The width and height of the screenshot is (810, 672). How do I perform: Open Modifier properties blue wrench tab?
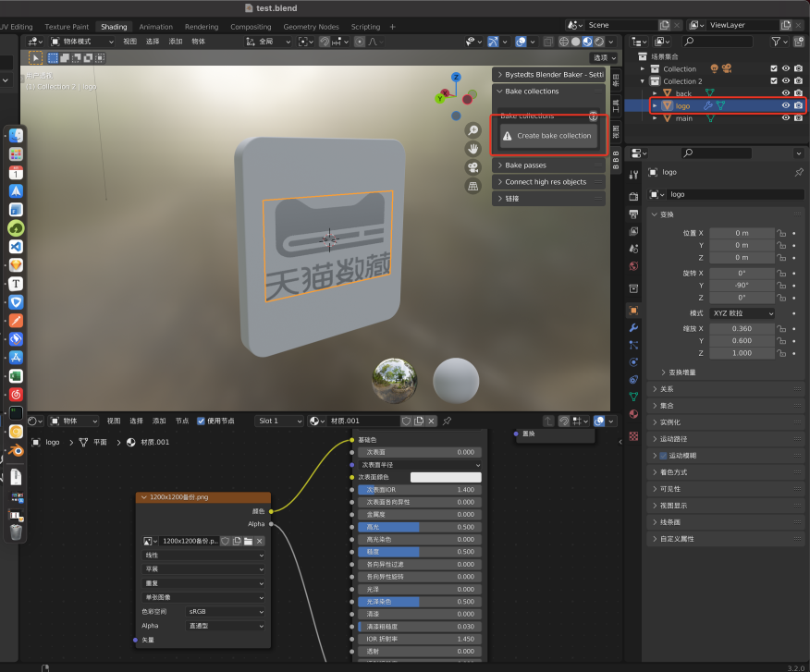click(633, 327)
